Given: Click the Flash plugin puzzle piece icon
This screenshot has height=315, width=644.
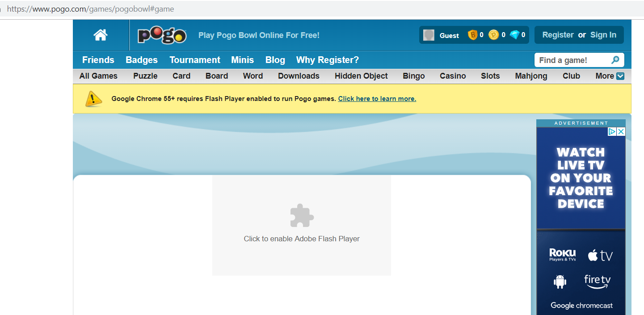Looking at the screenshot, I should click(x=302, y=215).
